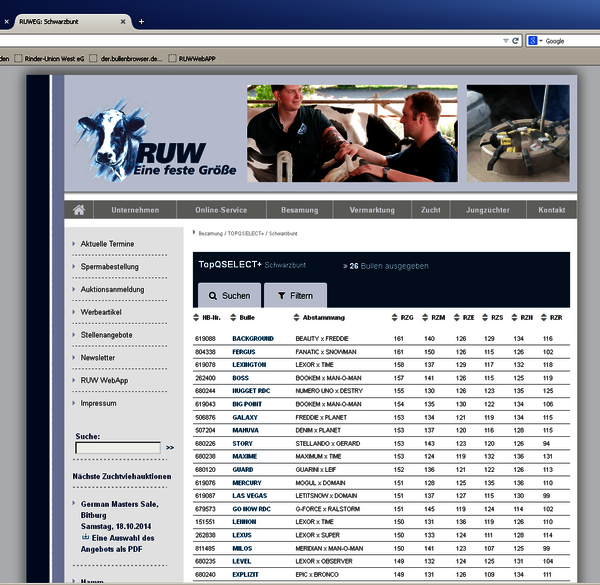600x585 pixels.
Task: Expand the address bar history dropdown arrow
Action: coord(505,41)
